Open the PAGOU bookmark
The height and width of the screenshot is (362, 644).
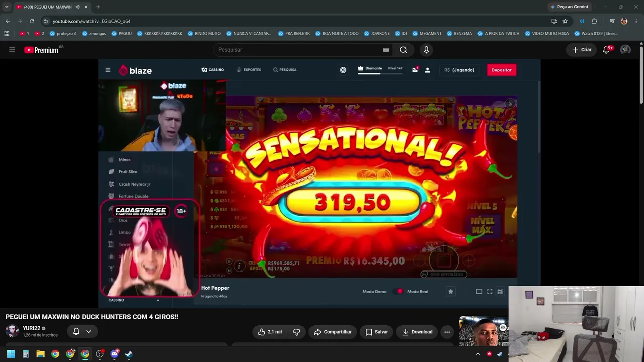point(121,34)
